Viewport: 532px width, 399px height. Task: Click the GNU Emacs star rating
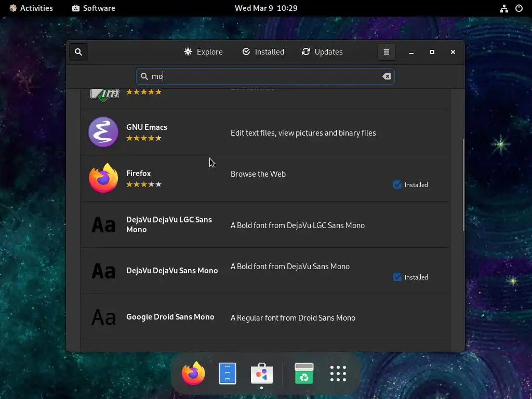pyautogui.click(x=144, y=138)
